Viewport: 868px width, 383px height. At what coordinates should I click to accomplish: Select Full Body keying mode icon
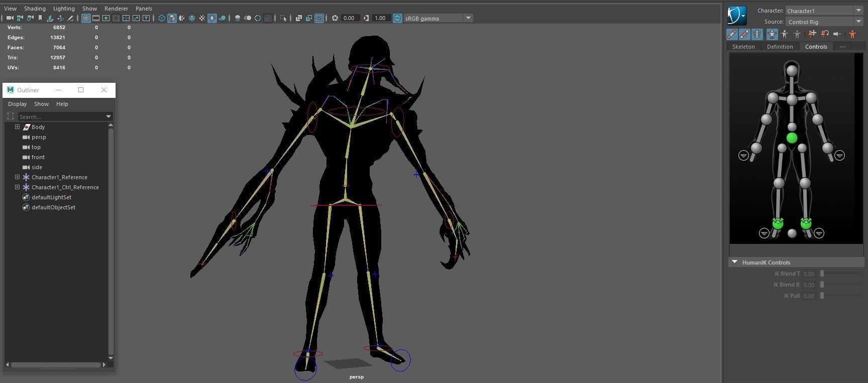[772, 34]
